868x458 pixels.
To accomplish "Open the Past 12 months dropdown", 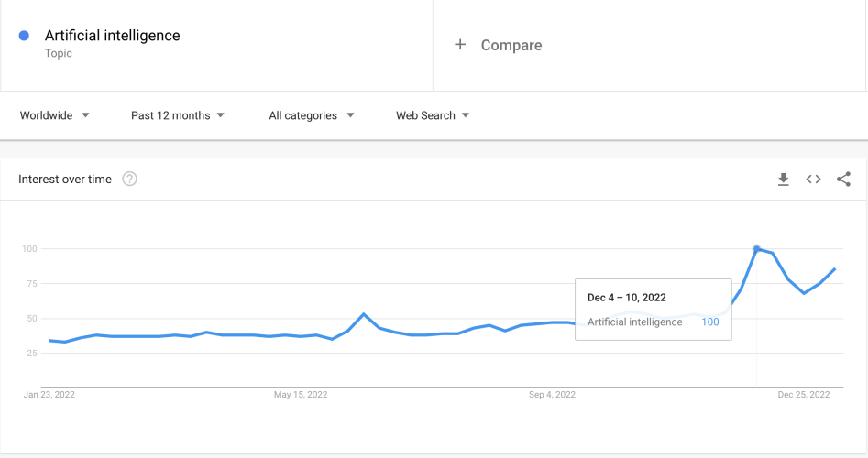I will point(178,115).
